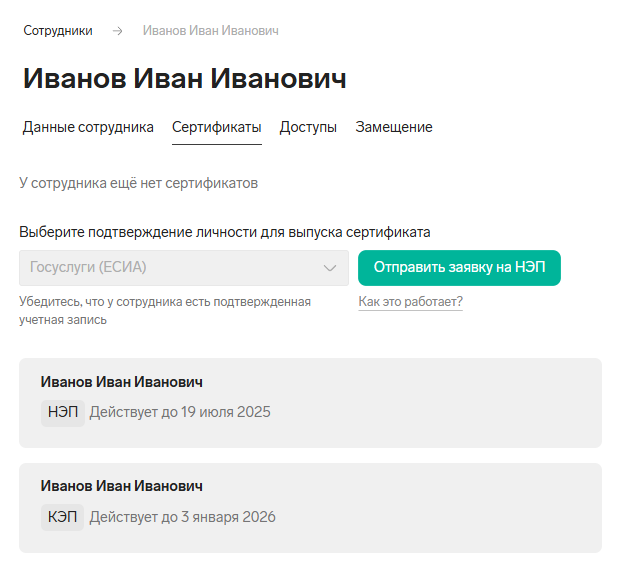Click Иванов Иван Иванович breadcrumb item
Image resolution: width=618 pixels, height=569 pixels.
[x=210, y=31]
